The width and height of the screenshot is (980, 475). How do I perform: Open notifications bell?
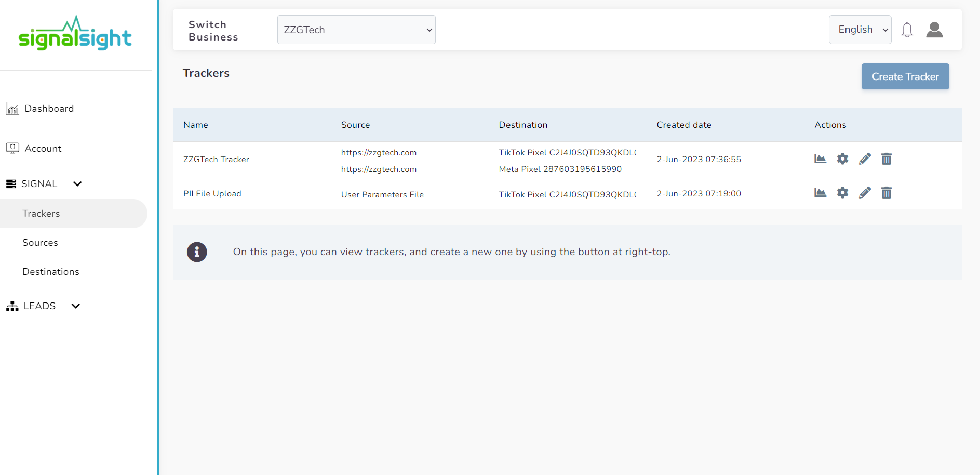(x=907, y=30)
